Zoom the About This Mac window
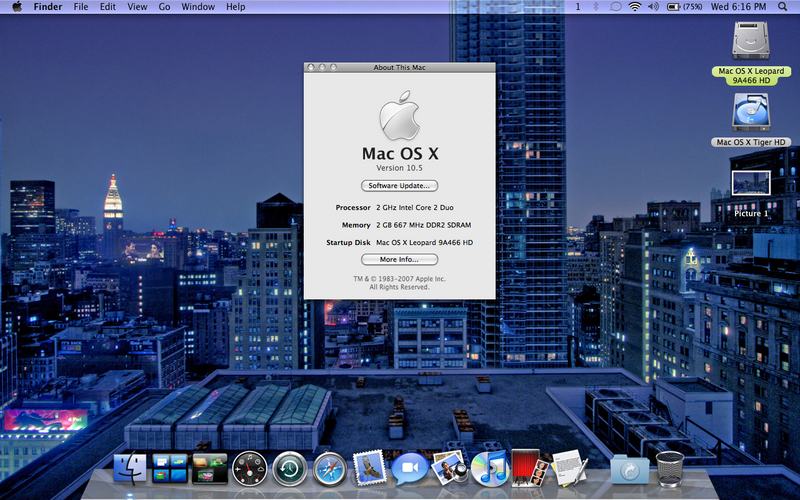The height and width of the screenshot is (500, 800). 333,67
